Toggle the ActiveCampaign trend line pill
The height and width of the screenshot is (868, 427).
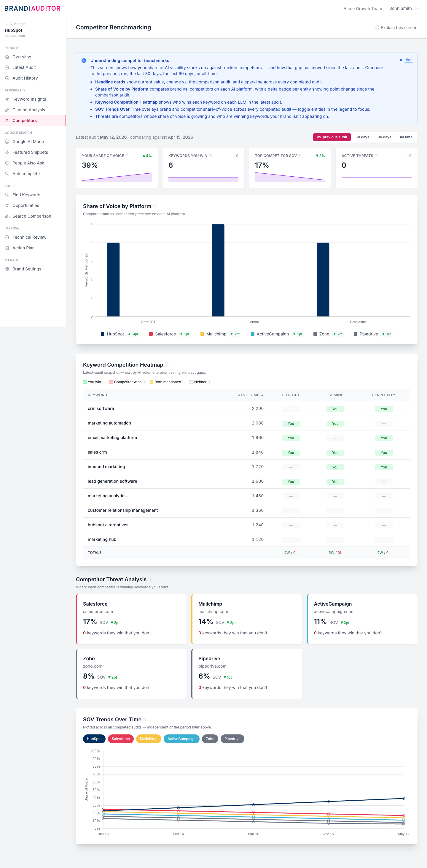(x=181, y=739)
